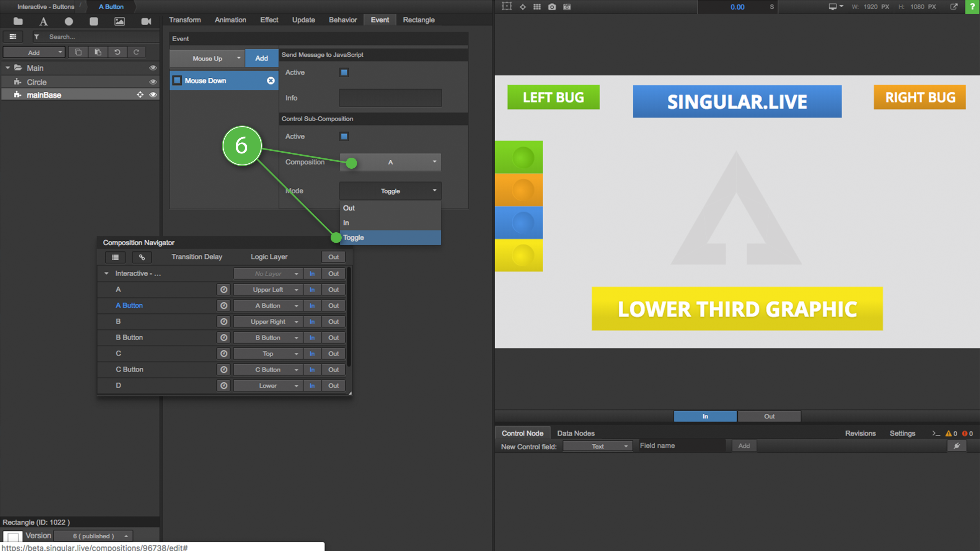Open the Composition dropdown showing A
The height and width of the screenshot is (551, 980).
pyautogui.click(x=390, y=162)
